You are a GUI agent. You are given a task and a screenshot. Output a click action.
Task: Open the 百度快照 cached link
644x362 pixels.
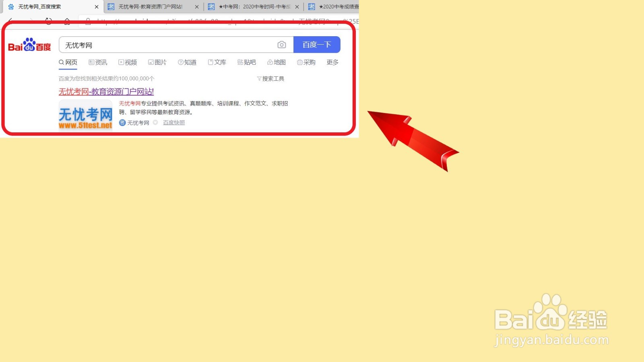[174, 123]
